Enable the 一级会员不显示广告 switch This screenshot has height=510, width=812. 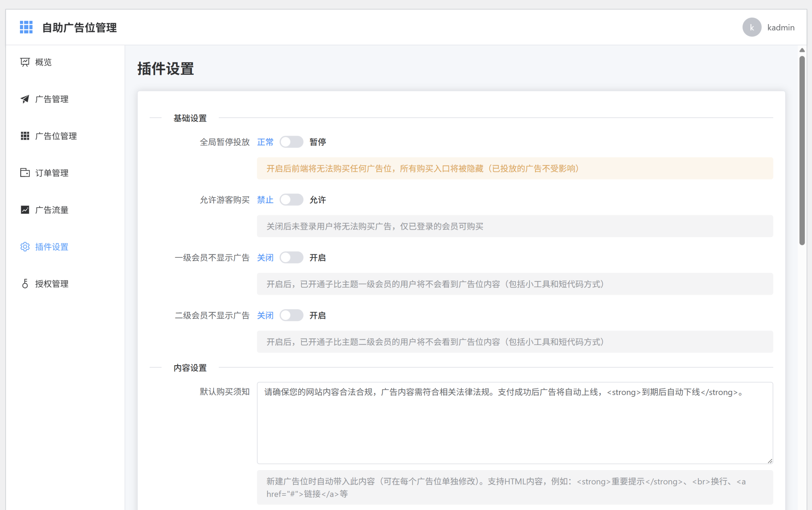click(x=291, y=257)
